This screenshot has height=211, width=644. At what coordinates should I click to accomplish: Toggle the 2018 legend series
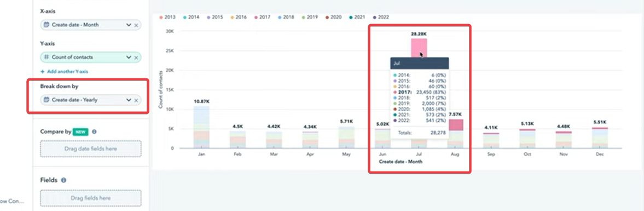(286, 18)
